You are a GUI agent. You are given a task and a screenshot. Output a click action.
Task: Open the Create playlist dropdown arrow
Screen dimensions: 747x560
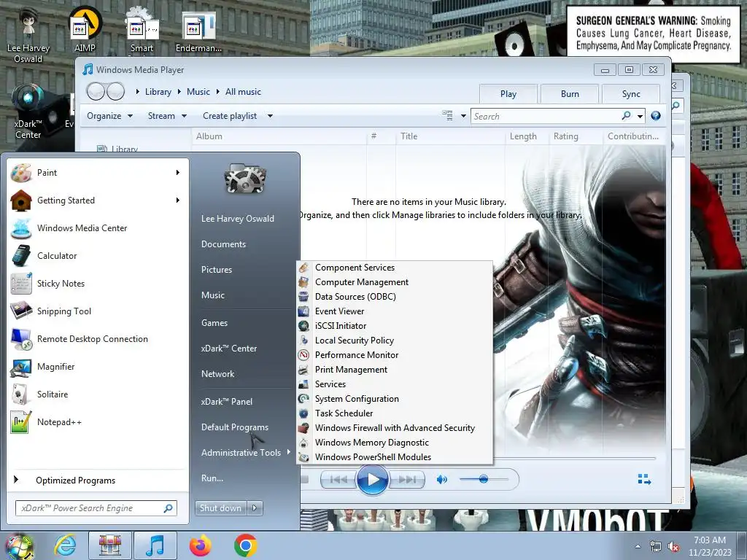coord(270,116)
